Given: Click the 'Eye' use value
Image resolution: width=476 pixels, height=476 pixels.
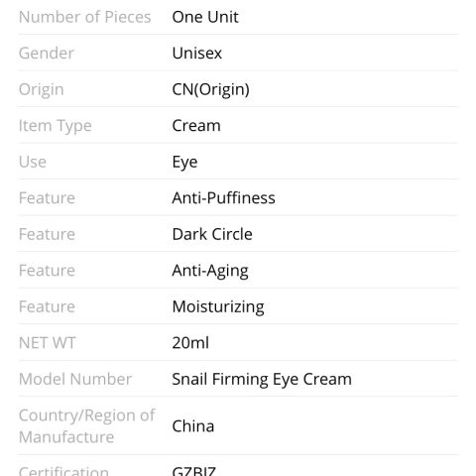Looking at the screenshot, I should (184, 163).
